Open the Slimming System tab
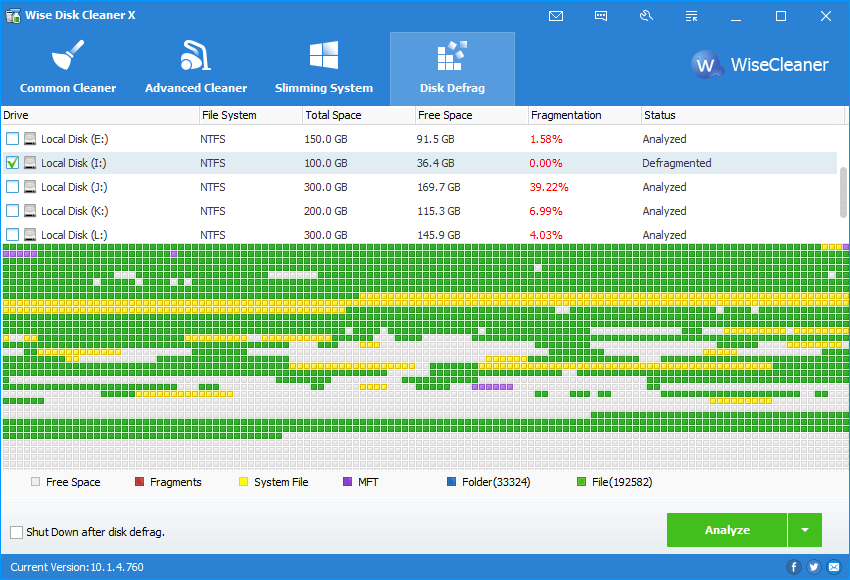 (x=324, y=69)
